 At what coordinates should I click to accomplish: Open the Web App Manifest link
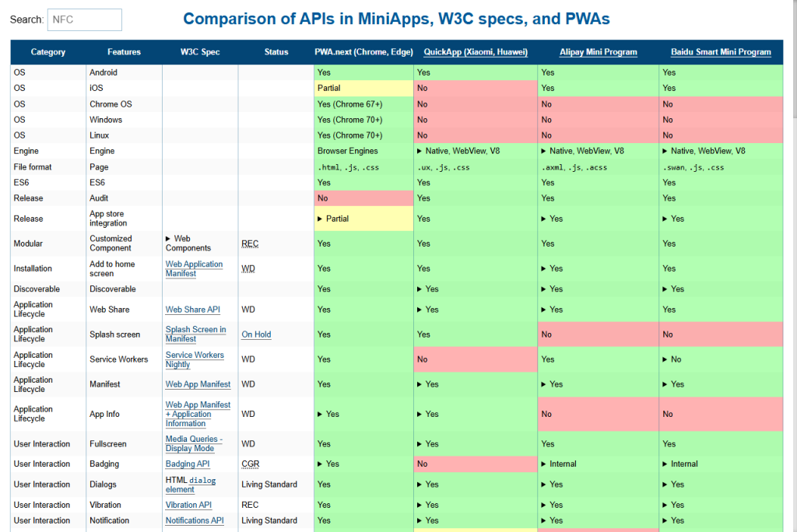[x=197, y=384]
